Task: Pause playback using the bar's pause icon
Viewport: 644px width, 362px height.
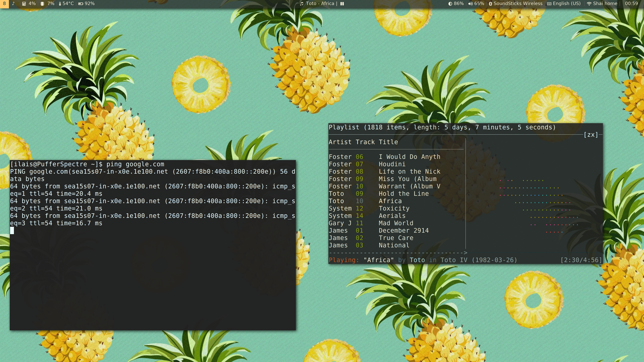Action: [342, 4]
